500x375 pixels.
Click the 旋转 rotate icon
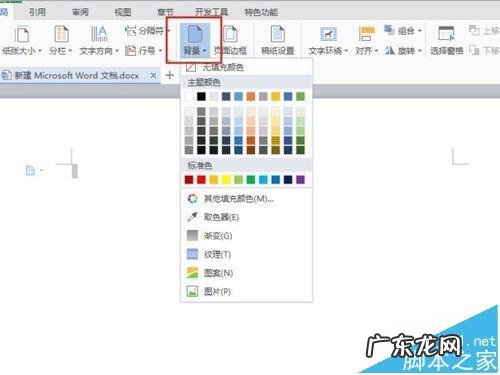click(389, 50)
